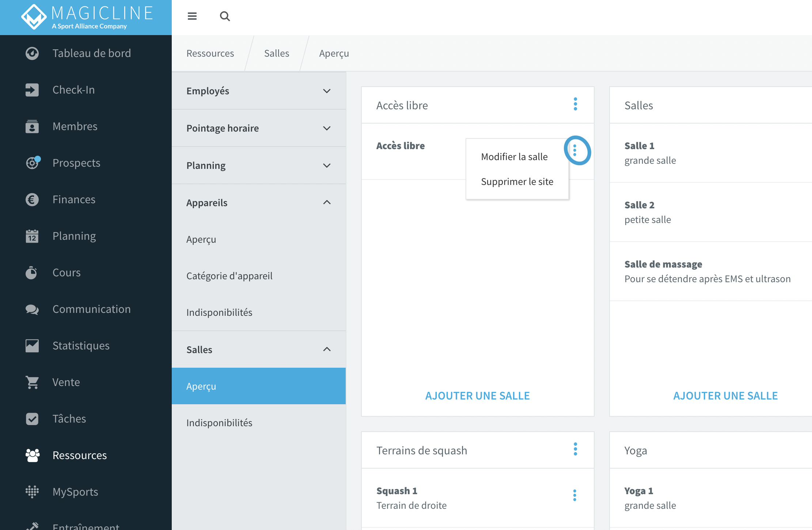Click AJOUTER UNE SALLE under Accès libre
Screen dimensions: 812x530
pyautogui.click(x=477, y=396)
